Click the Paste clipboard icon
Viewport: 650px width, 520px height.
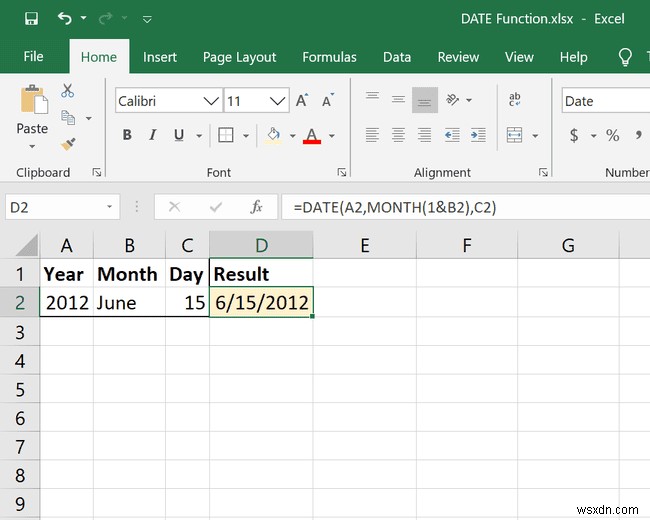[33, 100]
